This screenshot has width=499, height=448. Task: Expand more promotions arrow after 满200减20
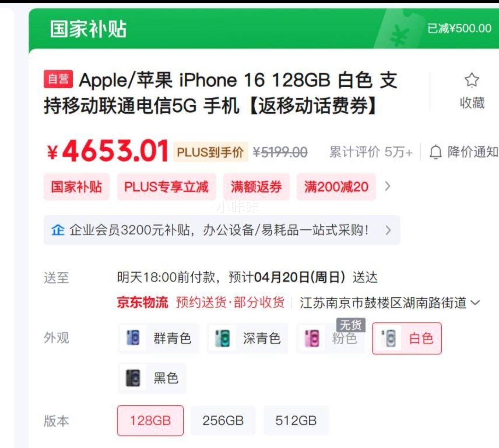pyautogui.click(x=388, y=187)
